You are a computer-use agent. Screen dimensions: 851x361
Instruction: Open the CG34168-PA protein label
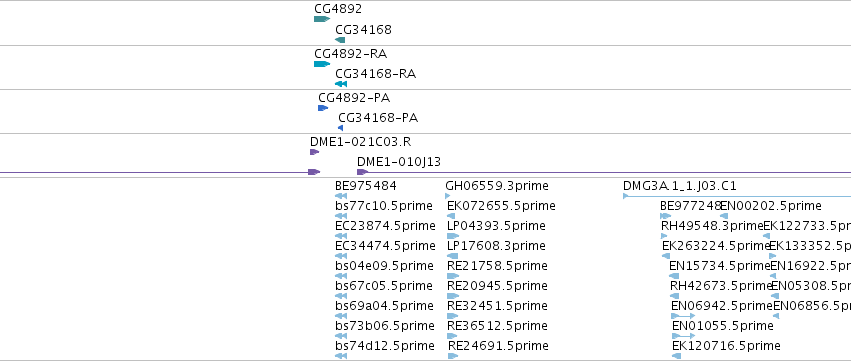pyautogui.click(x=378, y=118)
